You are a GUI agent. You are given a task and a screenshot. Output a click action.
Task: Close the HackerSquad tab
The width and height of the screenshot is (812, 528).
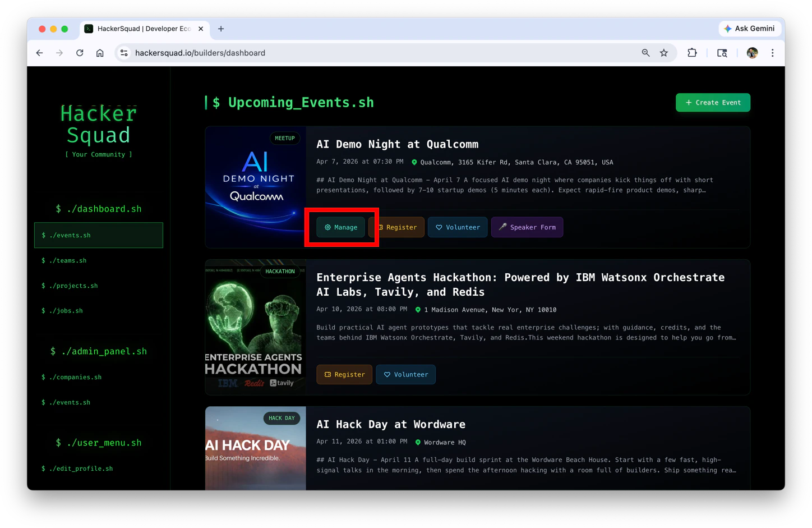click(201, 29)
